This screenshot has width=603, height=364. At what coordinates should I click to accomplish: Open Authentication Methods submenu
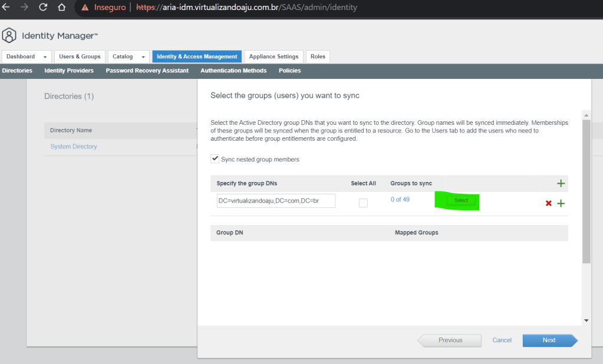coord(233,71)
